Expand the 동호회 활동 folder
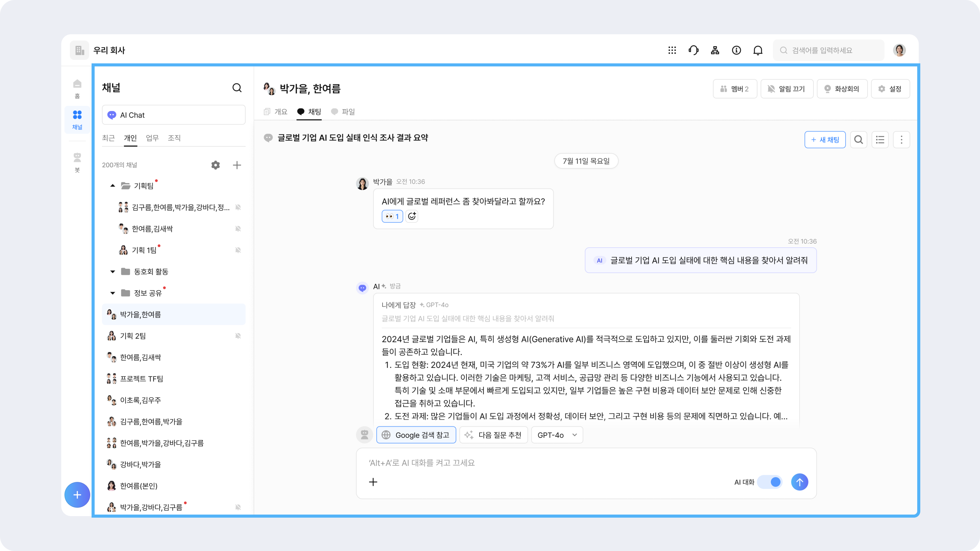Viewport: 980px width, 551px height. click(x=113, y=272)
